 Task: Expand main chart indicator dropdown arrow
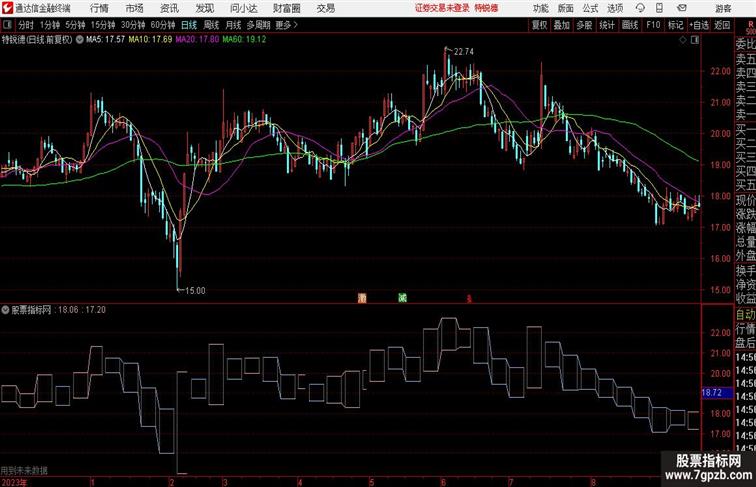click(x=80, y=40)
